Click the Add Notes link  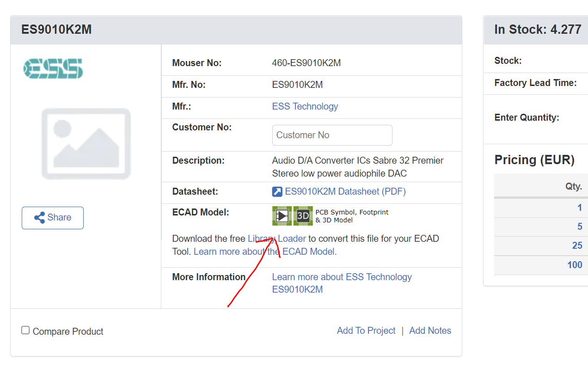(430, 331)
